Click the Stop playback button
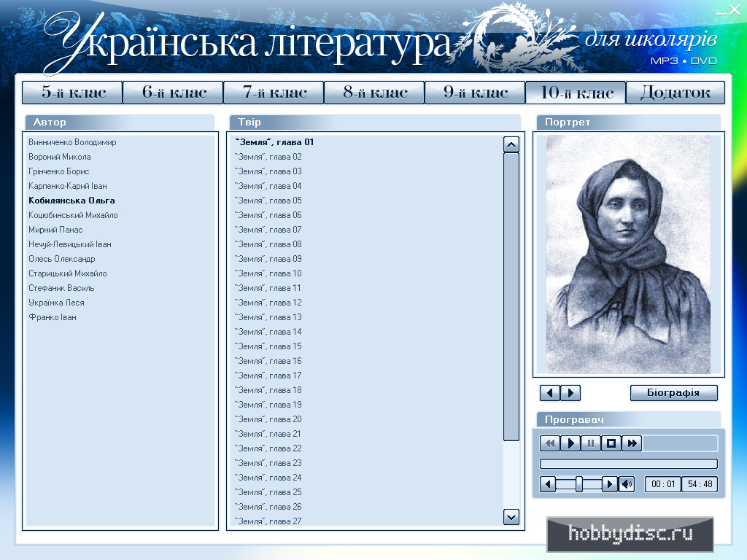 (x=611, y=443)
